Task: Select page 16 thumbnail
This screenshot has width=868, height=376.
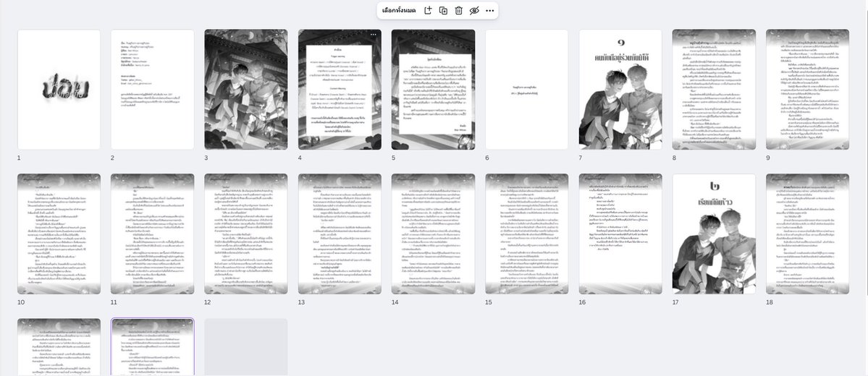Action: point(620,234)
